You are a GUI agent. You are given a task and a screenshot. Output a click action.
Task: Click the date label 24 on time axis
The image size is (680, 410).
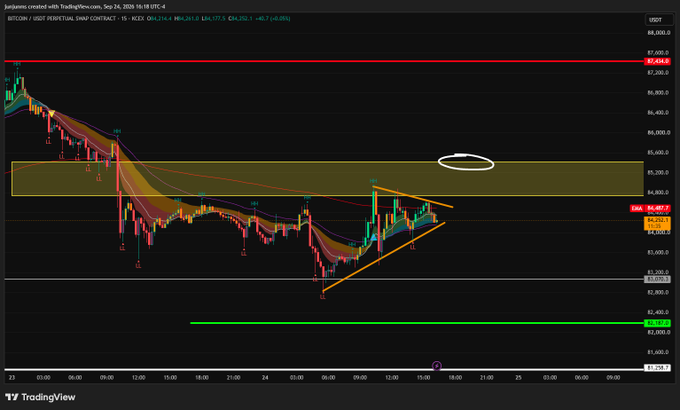pyautogui.click(x=265, y=377)
